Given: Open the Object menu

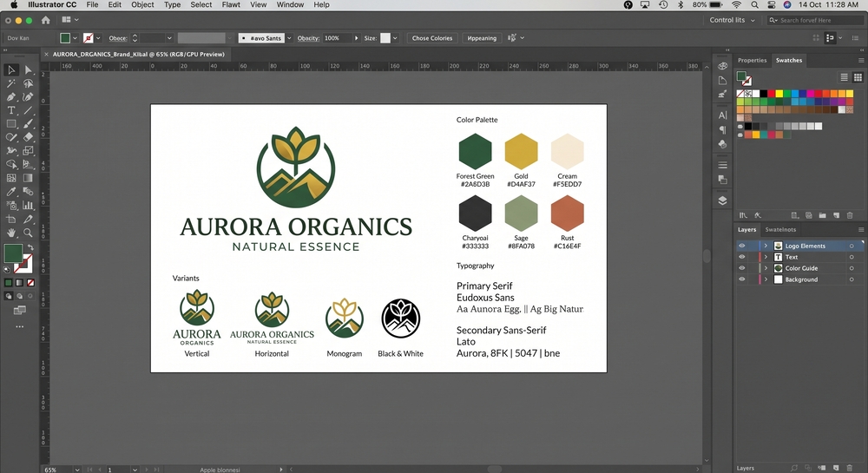Looking at the screenshot, I should (x=142, y=4).
